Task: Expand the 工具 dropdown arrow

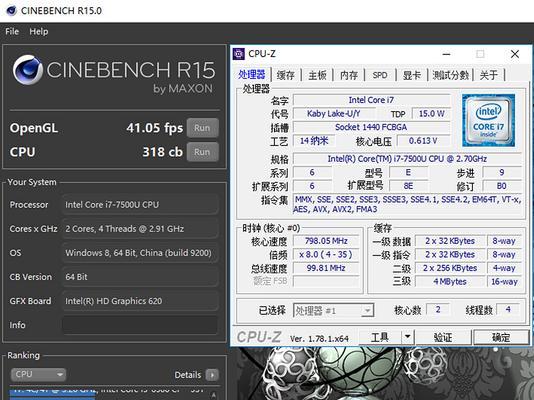Action: click(x=407, y=337)
